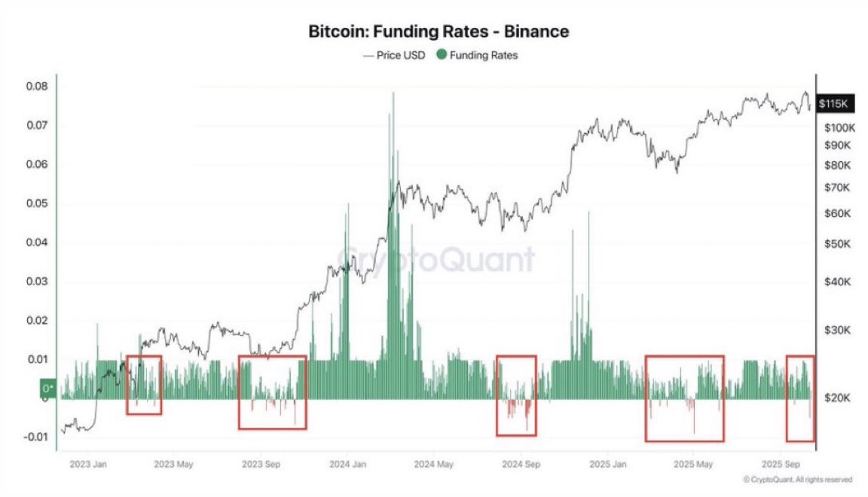Viewport: 868px width, 497px height.
Task: Select the 2024 Jan date label
Action: pyautogui.click(x=350, y=465)
